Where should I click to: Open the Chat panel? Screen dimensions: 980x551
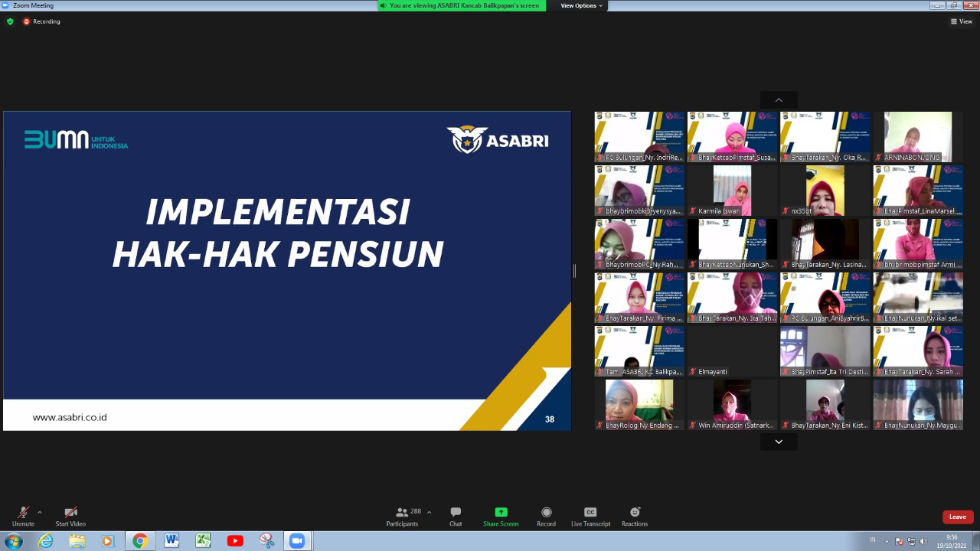point(456,517)
